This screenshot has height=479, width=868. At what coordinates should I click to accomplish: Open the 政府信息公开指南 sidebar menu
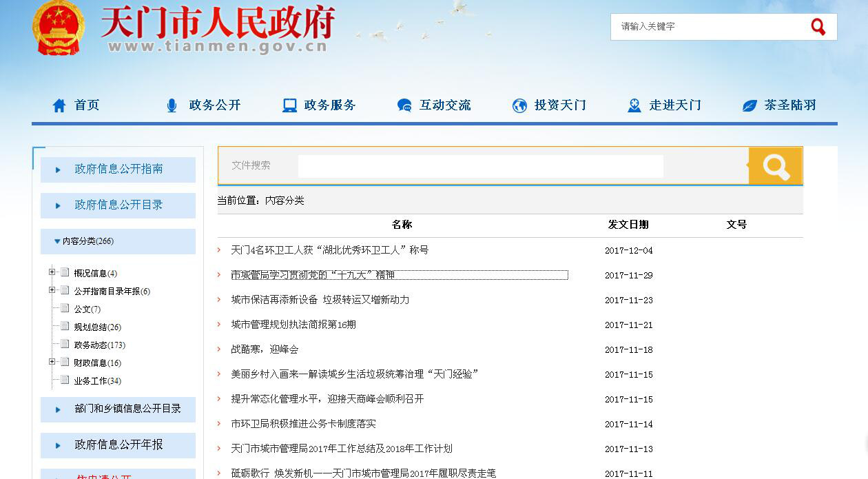[118, 169]
